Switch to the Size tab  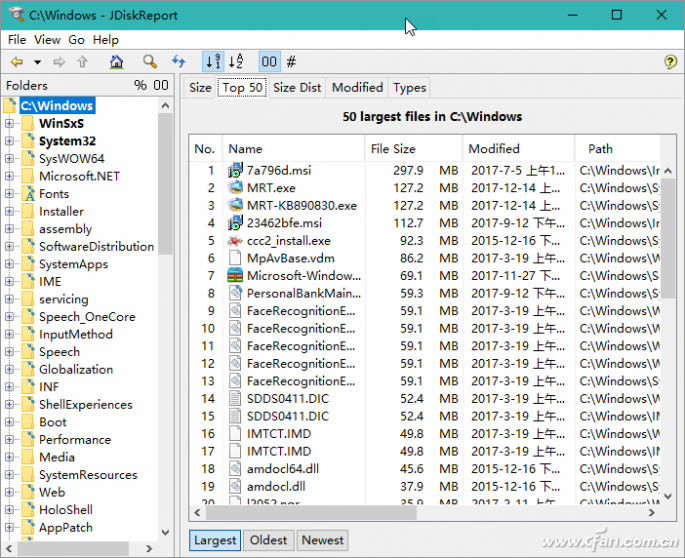[200, 87]
